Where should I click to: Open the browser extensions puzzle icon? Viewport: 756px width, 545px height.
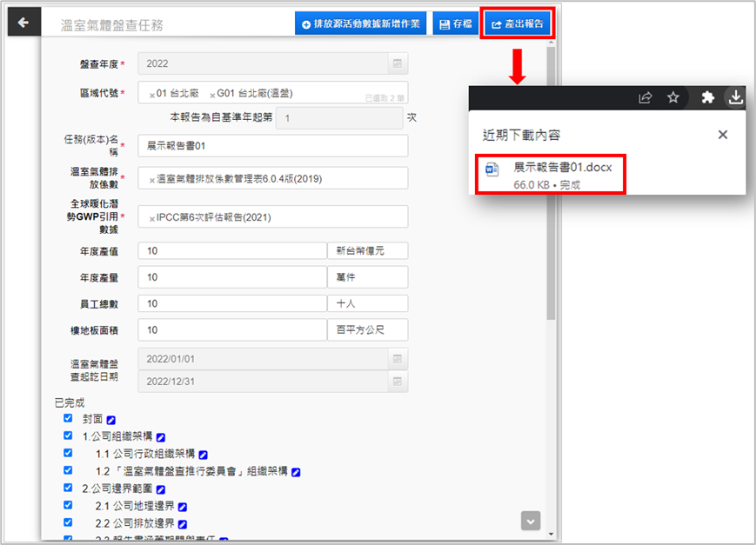(708, 97)
